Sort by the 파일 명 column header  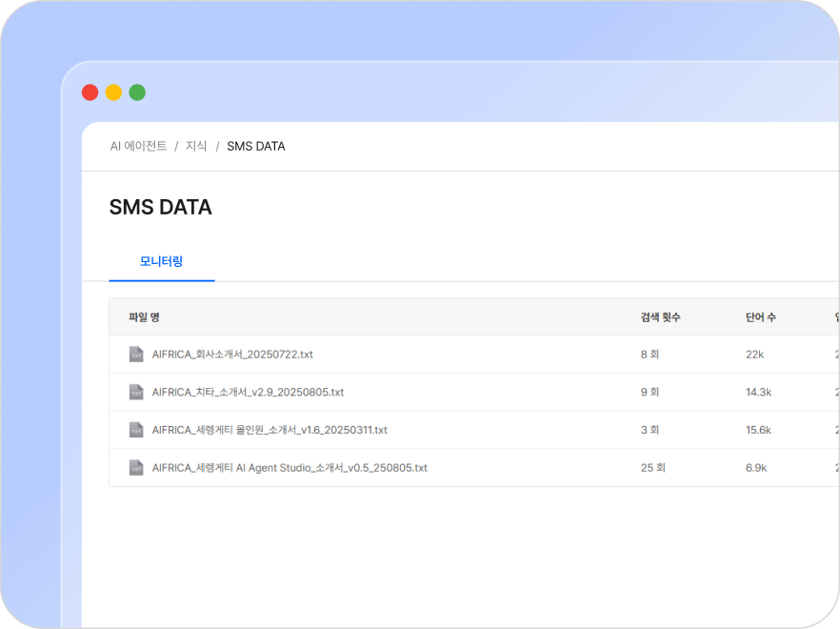click(144, 316)
